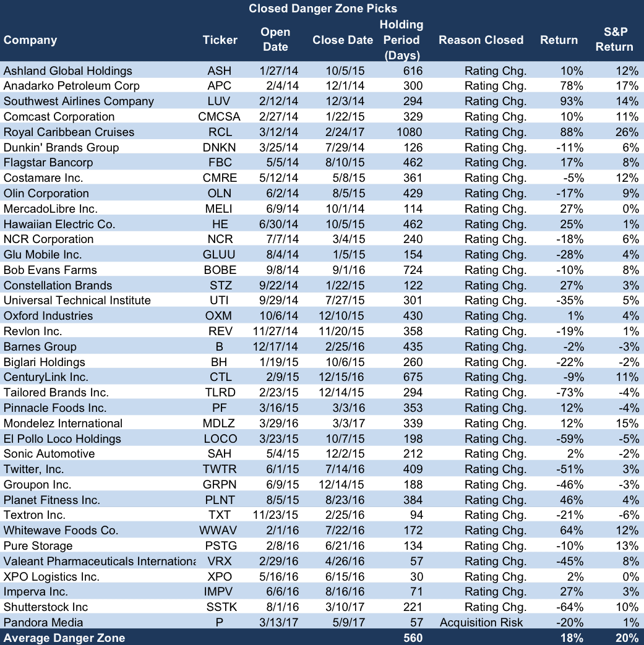Select the 'Ticker' column header
The width and height of the screenshot is (644, 645).
pos(220,40)
